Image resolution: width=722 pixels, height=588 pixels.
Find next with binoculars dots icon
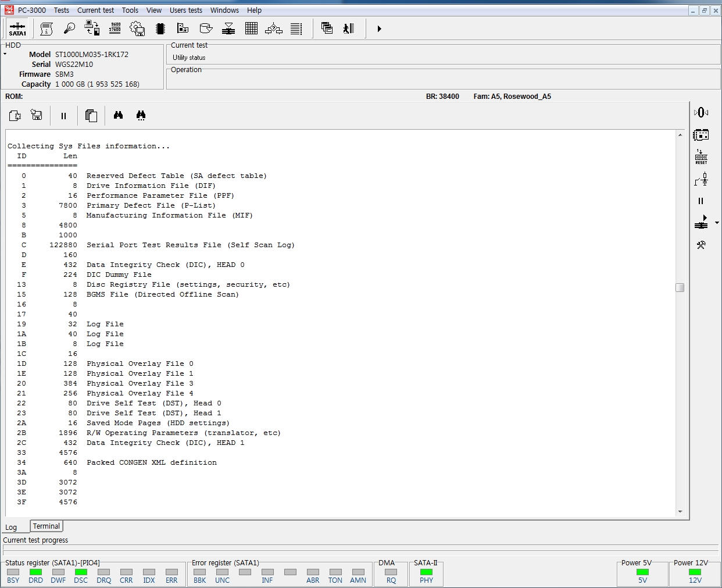[x=141, y=115]
